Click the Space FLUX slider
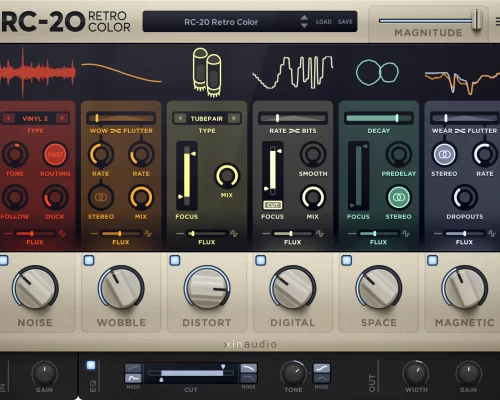Viewport: 500px width, 400px height. click(379, 233)
